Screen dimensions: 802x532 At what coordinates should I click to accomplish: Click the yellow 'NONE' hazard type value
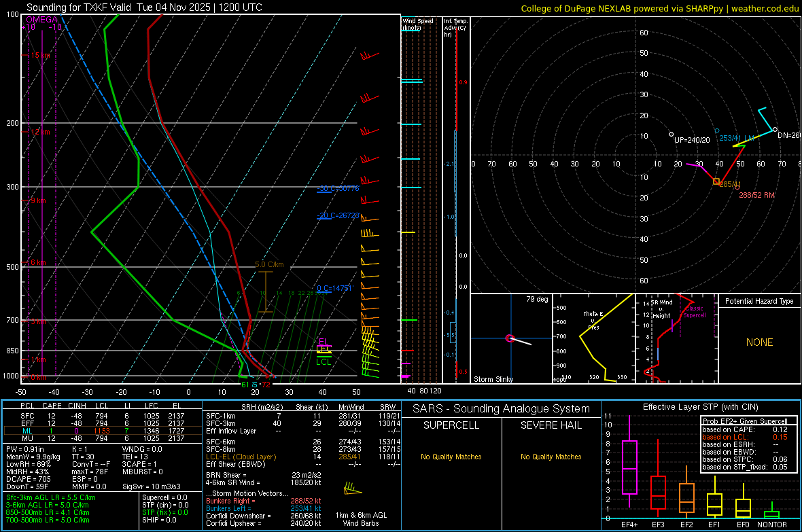(x=760, y=342)
